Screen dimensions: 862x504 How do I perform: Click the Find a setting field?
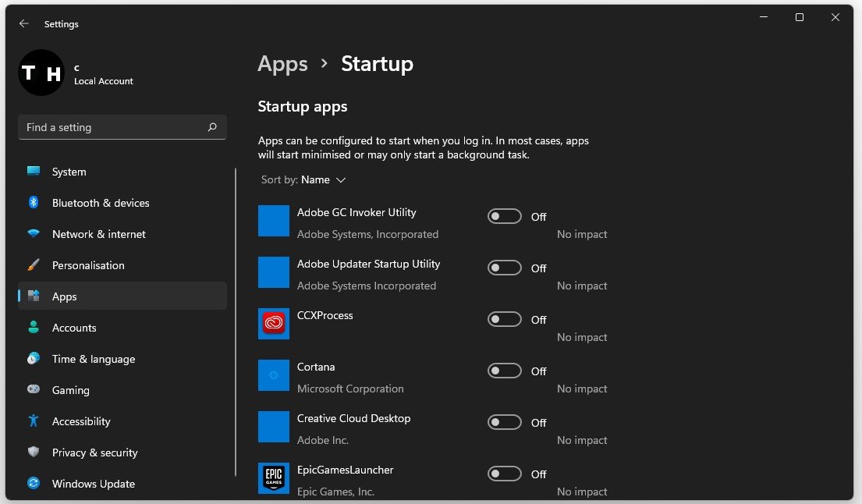[x=122, y=127]
